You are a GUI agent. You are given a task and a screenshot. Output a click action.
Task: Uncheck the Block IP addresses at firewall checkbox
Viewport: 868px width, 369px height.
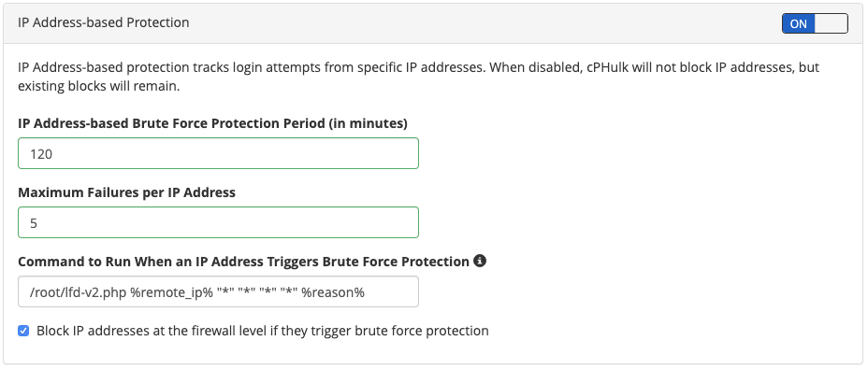coord(23,332)
